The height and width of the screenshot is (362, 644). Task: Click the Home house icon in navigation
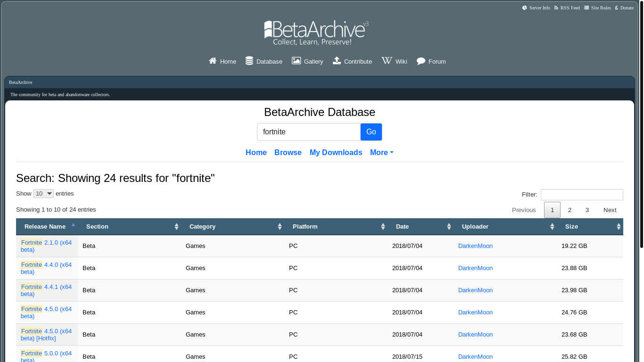pyautogui.click(x=213, y=61)
